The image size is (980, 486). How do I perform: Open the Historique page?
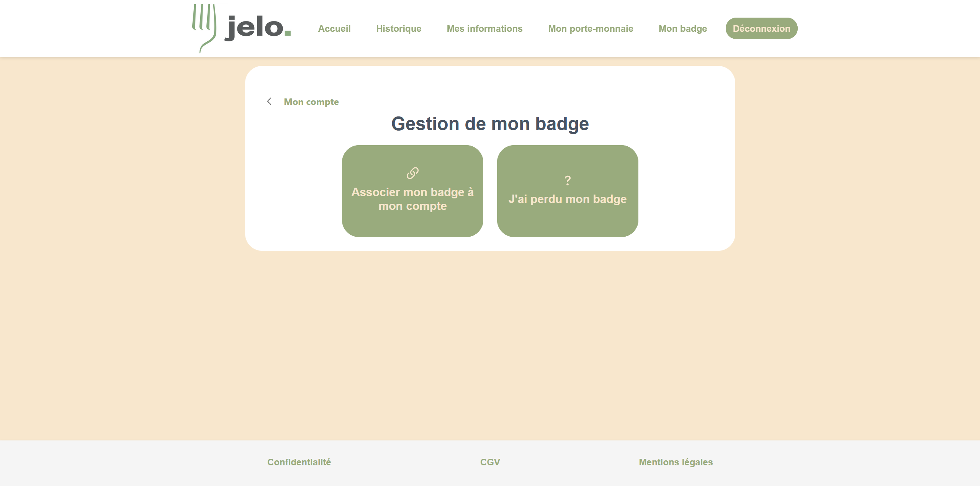398,28
